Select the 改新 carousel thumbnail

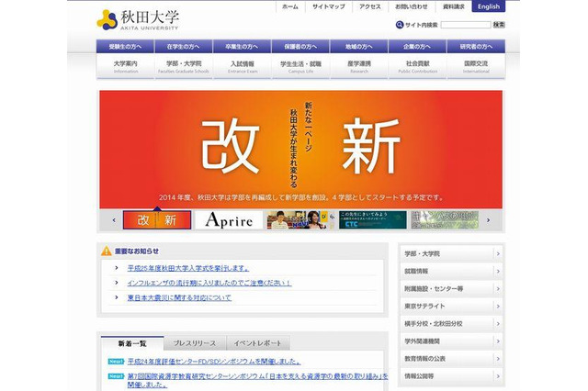pos(157,220)
